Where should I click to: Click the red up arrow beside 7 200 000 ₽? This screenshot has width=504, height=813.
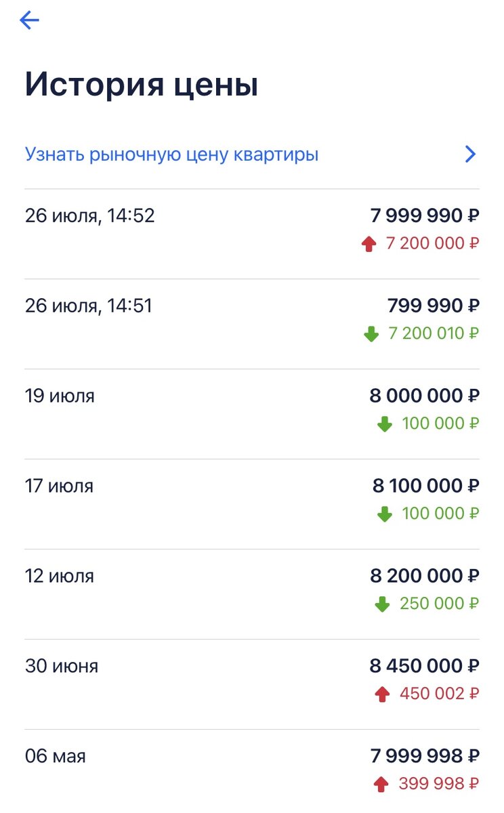(369, 244)
